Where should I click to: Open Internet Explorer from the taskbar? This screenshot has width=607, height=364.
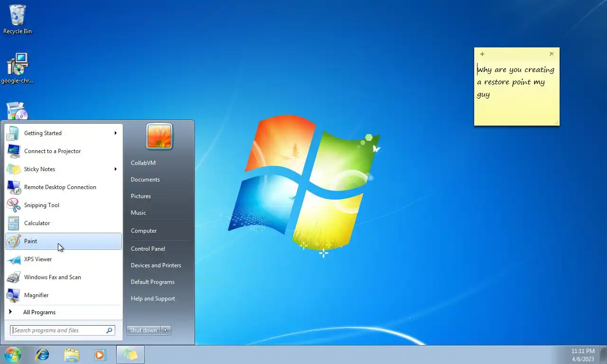(x=43, y=355)
